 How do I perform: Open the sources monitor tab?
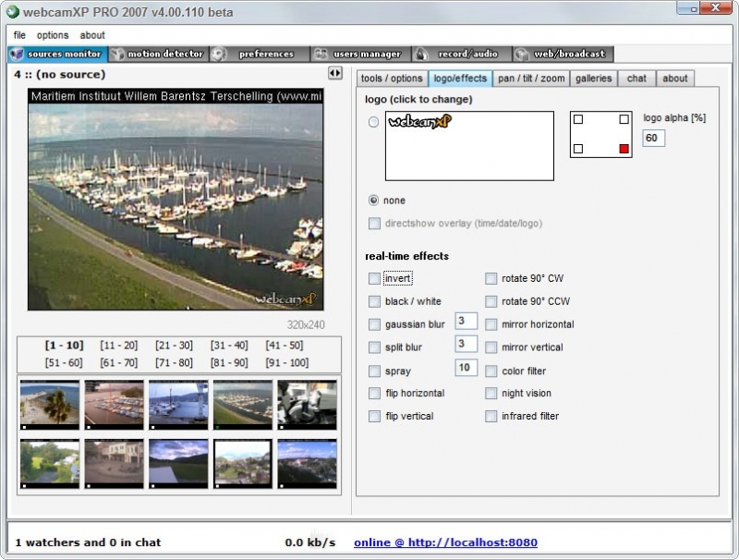(58, 55)
